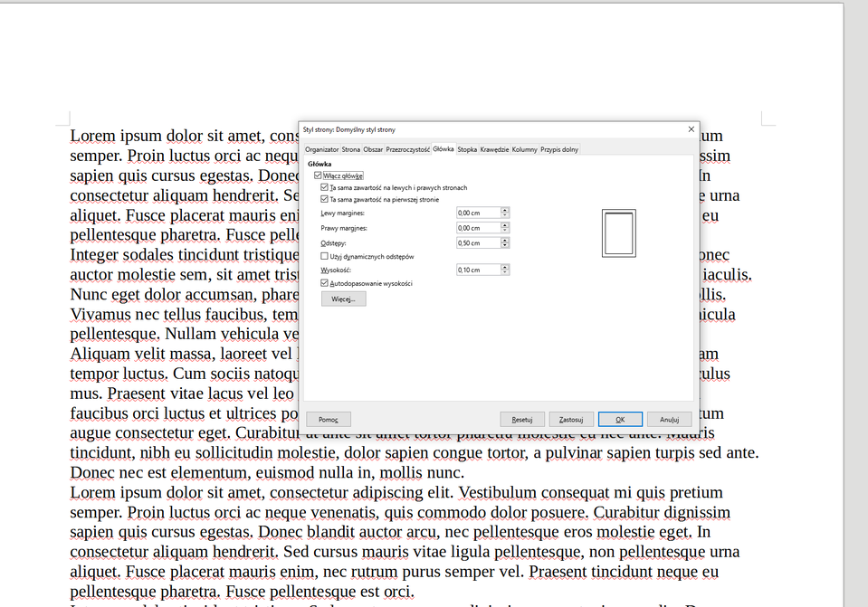This screenshot has width=868, height=607.
Task: Uncheck "Ta sama zawartość na lewych i prawych stronach"
Action: coord(324,186)
